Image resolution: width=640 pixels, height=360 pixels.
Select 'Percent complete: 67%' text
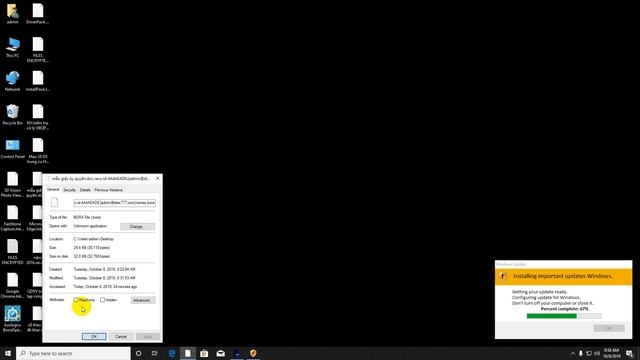pyautogui.click(x=564, y=309)
